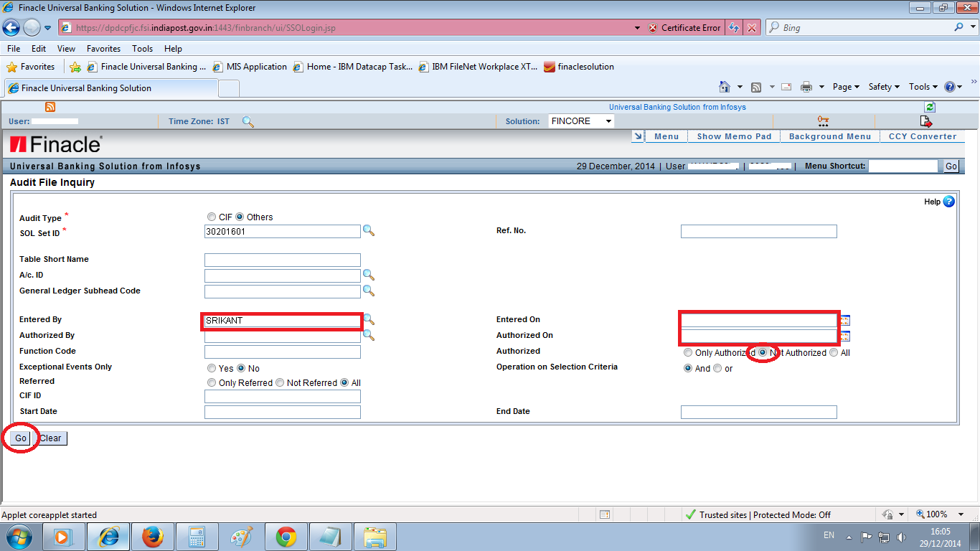Stop page loading with X button
Screen dimensions: 980x551
click(751, 28)
